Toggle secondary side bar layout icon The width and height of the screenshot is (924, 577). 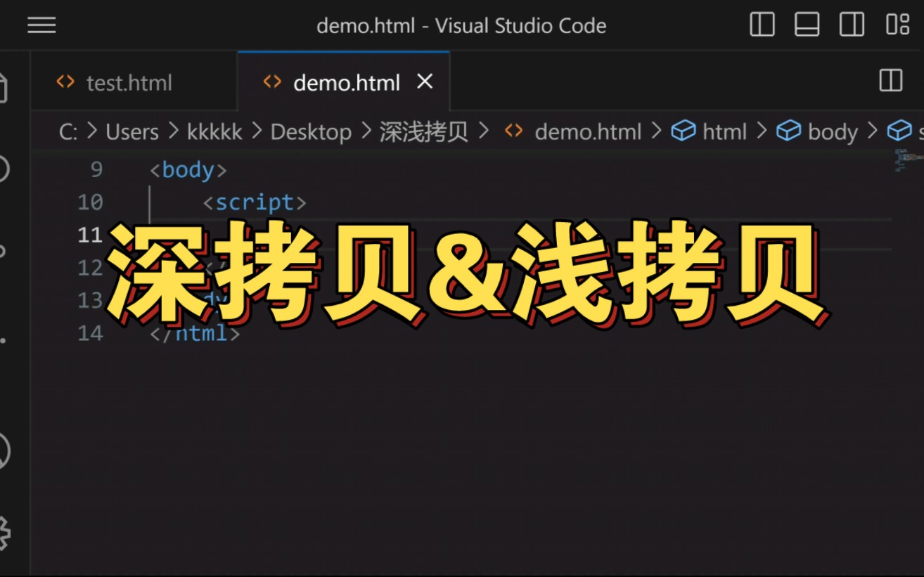click(x=852, y=25)
